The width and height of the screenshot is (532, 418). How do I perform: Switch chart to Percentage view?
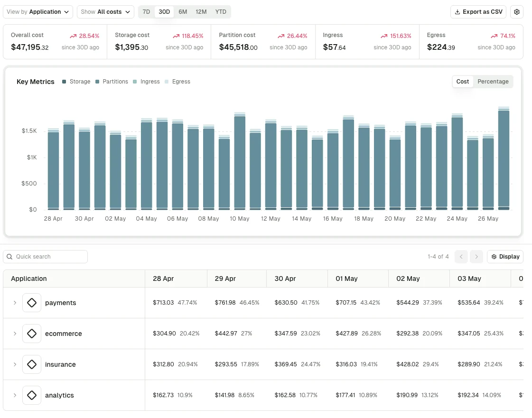click(493, 82)
